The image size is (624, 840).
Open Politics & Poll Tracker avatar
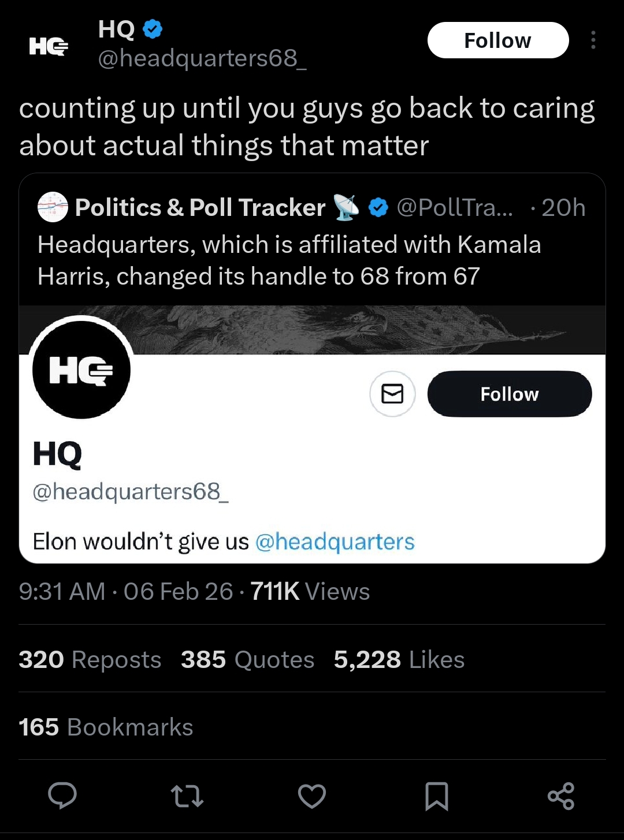pos(53,207)
